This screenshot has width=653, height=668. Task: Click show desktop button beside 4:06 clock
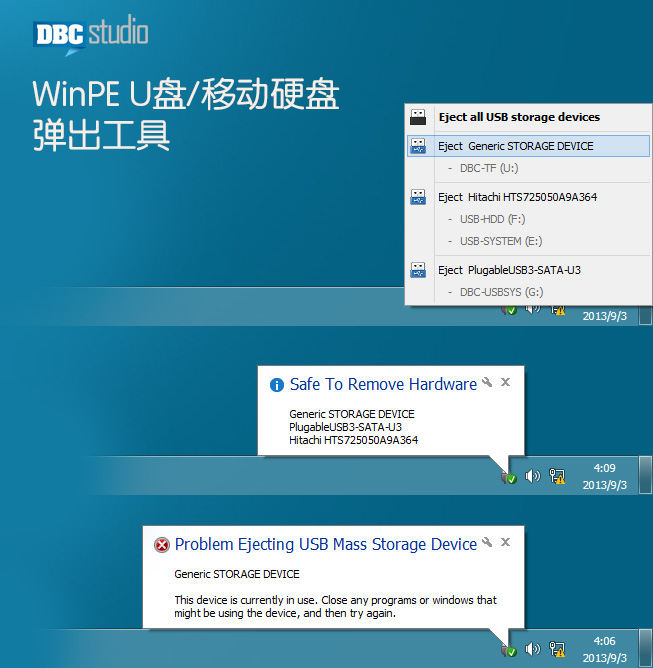click(x=645, y=648)
